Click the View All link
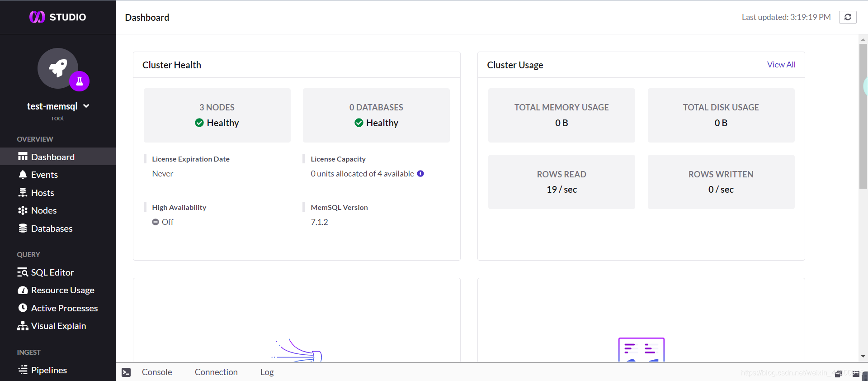 tap(781, 65)
